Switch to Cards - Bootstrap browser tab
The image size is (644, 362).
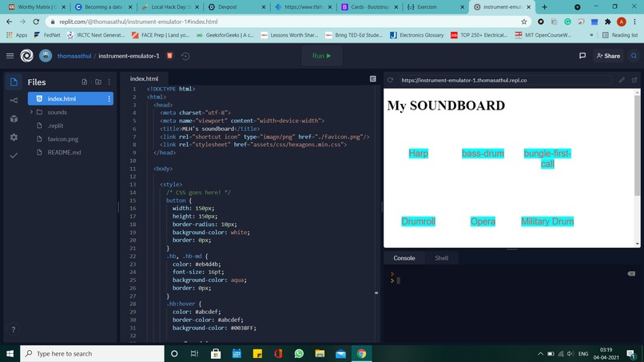pyautogui.click(x=370, y=7)
